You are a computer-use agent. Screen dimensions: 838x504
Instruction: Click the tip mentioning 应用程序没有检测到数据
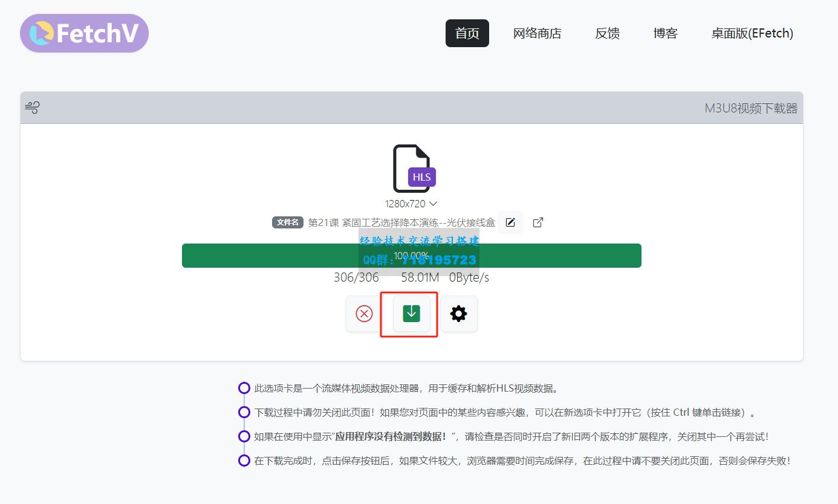coord(512,436)
